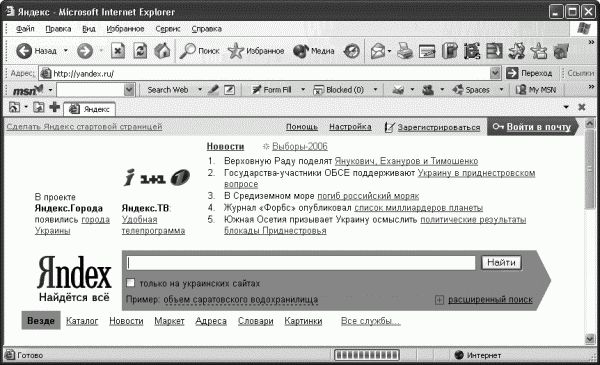Click the MSN toolbar search text field
The width and height of the screenshot is (600, 365).
point(91,90)
